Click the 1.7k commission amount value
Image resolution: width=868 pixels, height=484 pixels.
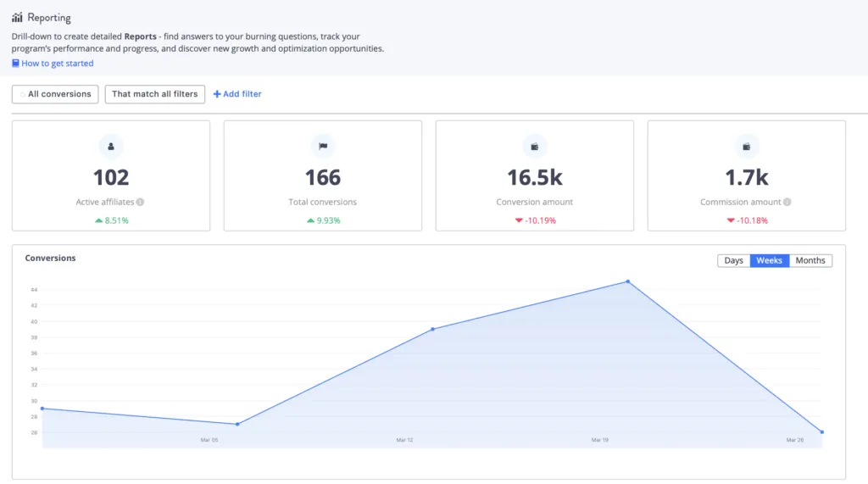point(747,178)
